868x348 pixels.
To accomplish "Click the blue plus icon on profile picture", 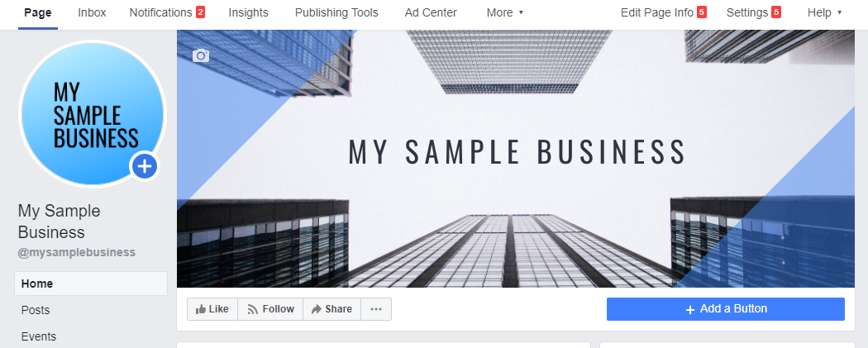I will [145, 166].
